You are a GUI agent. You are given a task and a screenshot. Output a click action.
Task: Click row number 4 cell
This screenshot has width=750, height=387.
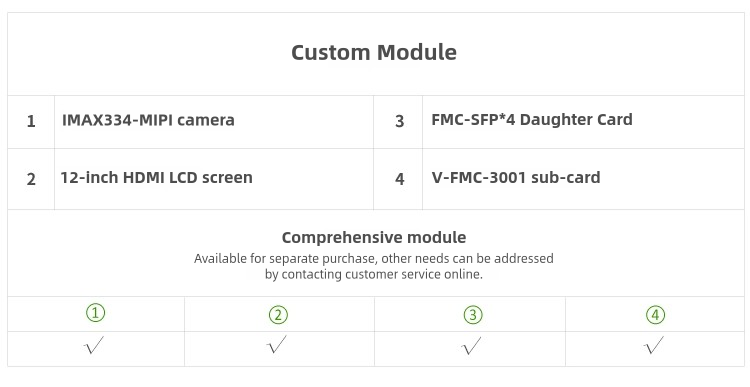point(399,179)
